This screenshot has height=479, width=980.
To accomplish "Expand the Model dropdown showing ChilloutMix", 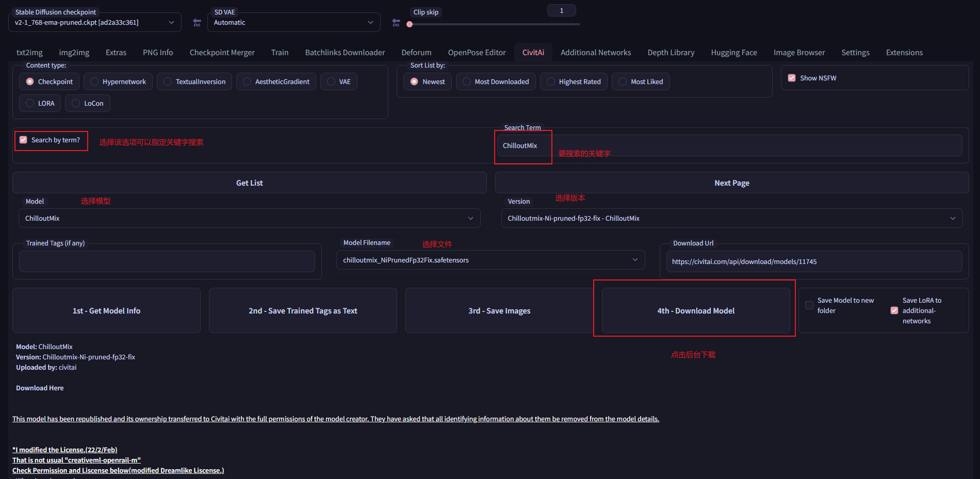I will pos(250,218).
